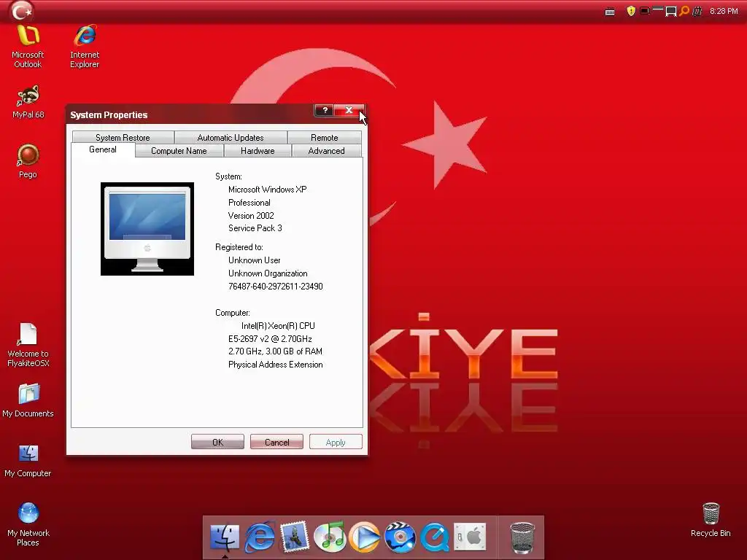The image size is (747, 560).
Task: Open the Microsoft Outlook desktop icon
Action: click(x=28, y=47)
